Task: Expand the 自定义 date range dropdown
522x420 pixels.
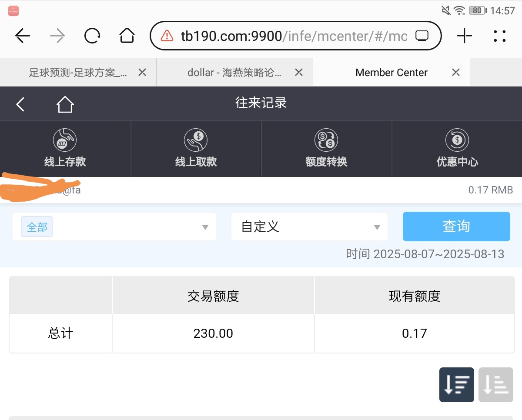Action: [x=309, y=227]
